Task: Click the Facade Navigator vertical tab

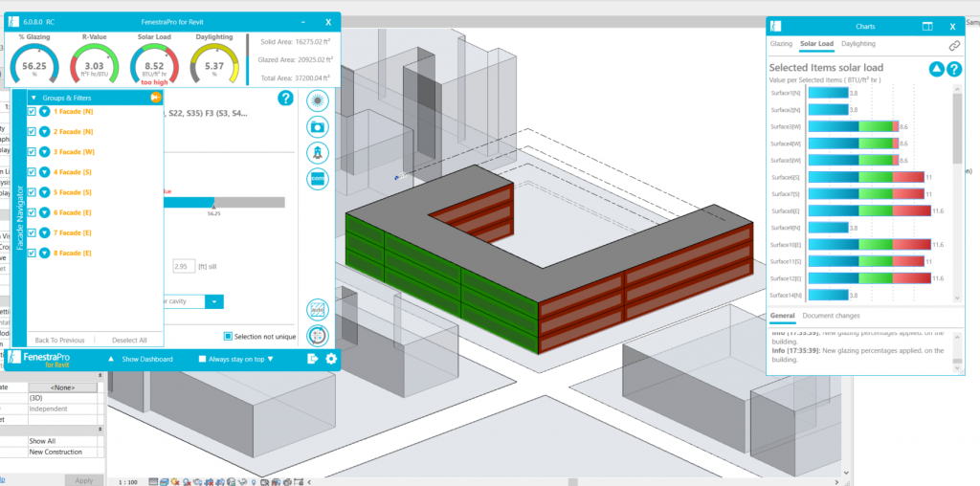Action: tap(19, 217)
